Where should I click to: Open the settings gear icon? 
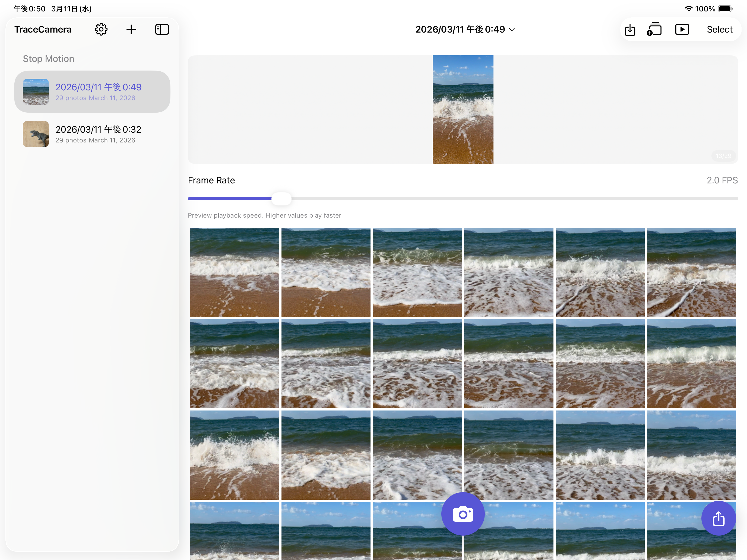[101, 29]
